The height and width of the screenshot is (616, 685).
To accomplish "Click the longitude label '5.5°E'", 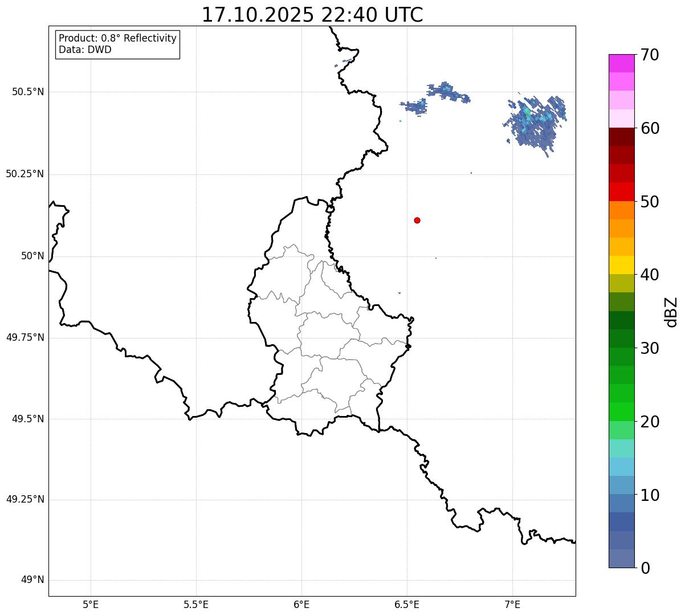I will pyautogui.click(x=196, y=605).
